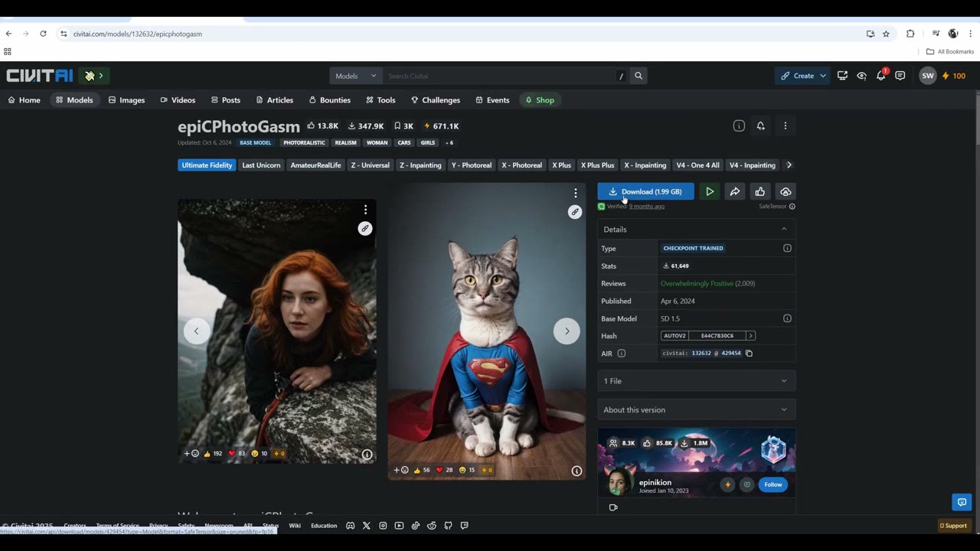
Task: Open the Models search category dropdown
Action: click(356, 76)
